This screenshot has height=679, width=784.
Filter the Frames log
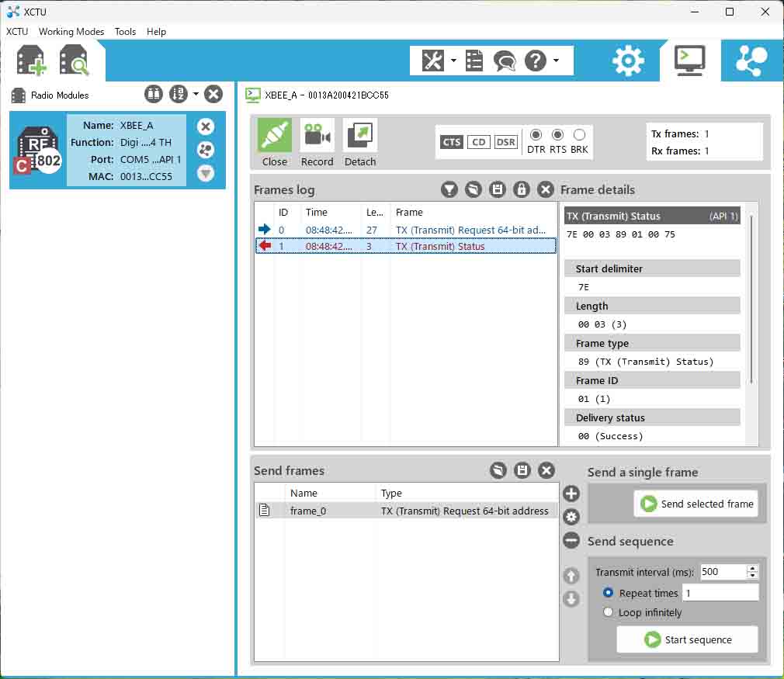(x=449, y=189)
